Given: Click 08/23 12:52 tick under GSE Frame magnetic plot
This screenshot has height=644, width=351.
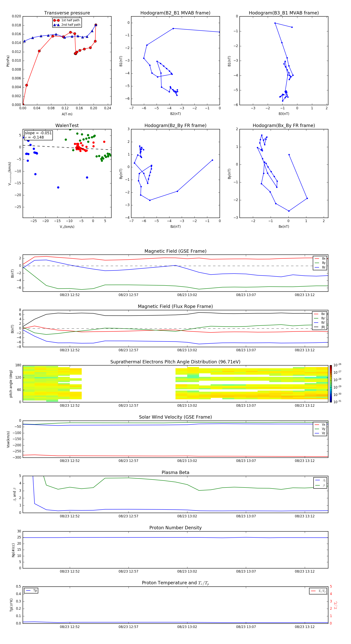Looking at the screenshot, I should coord(70,295).
